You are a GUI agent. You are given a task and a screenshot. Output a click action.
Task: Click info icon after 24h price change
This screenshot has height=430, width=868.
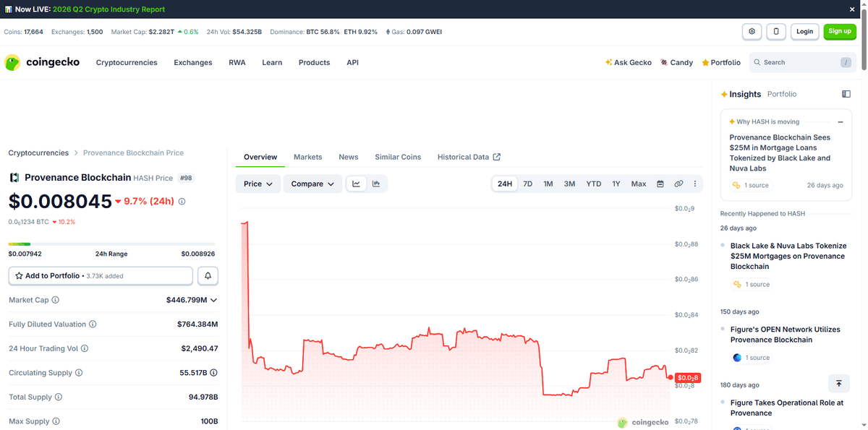pos(182,202)
